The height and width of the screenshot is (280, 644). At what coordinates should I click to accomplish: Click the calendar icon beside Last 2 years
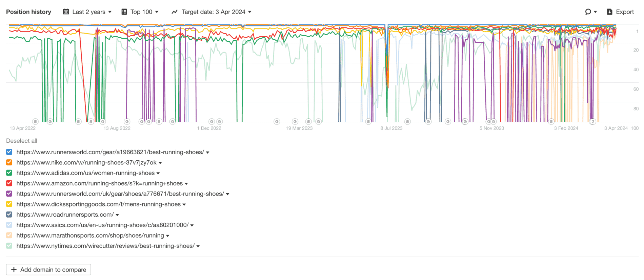[x=66, y=12]
